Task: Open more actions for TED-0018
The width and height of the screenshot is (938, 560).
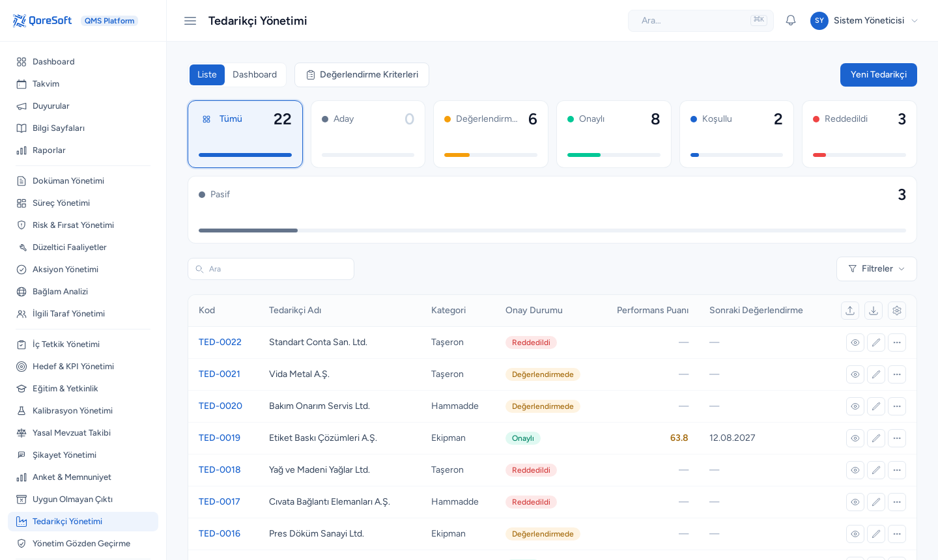Action: 897,470
